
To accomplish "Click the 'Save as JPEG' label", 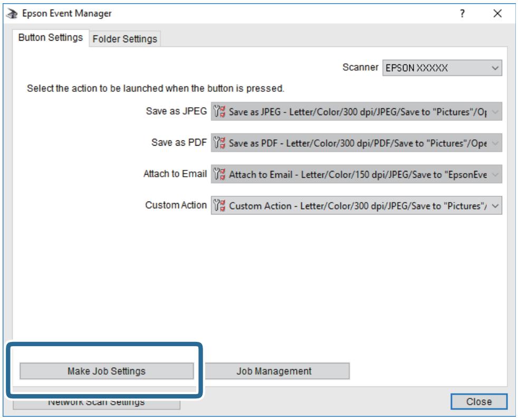I will tap(176, 111).
